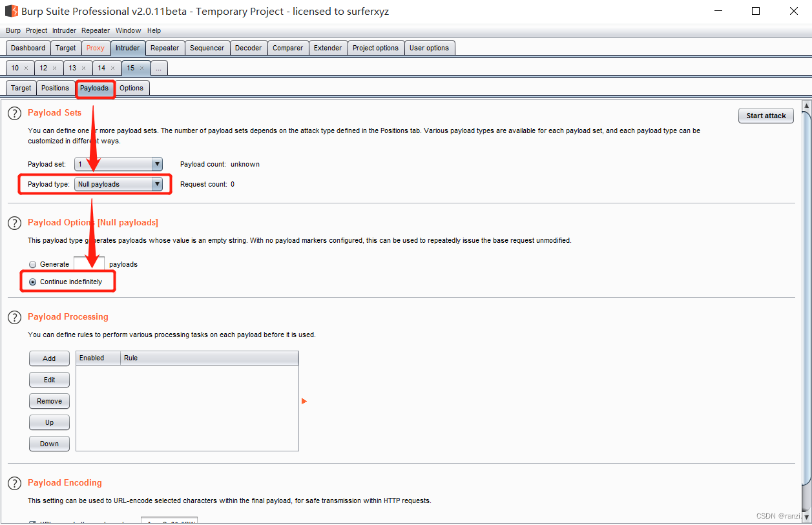
Task: Close Intruder attack tab 12
Action: pyautogui.click(x=55, y=68)
